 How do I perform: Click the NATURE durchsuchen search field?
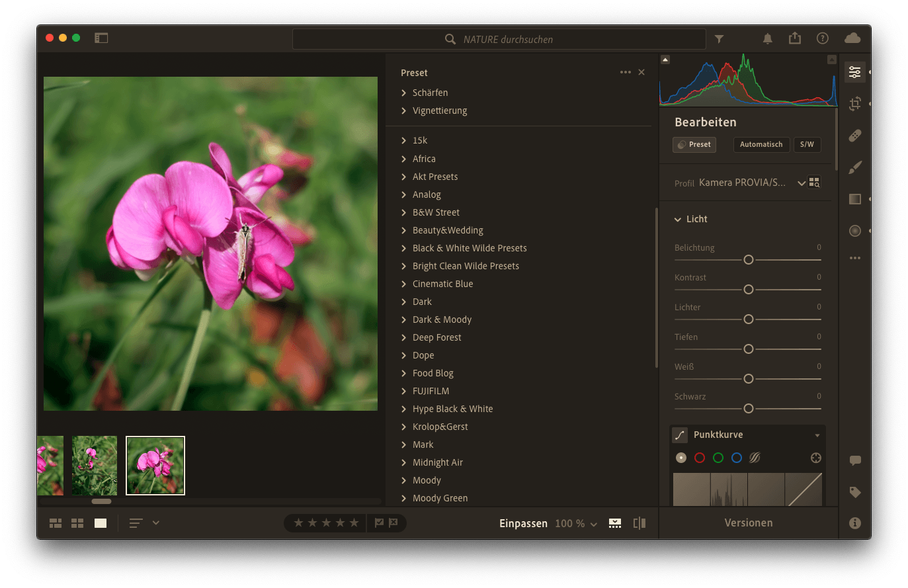[x=499, y=40]
